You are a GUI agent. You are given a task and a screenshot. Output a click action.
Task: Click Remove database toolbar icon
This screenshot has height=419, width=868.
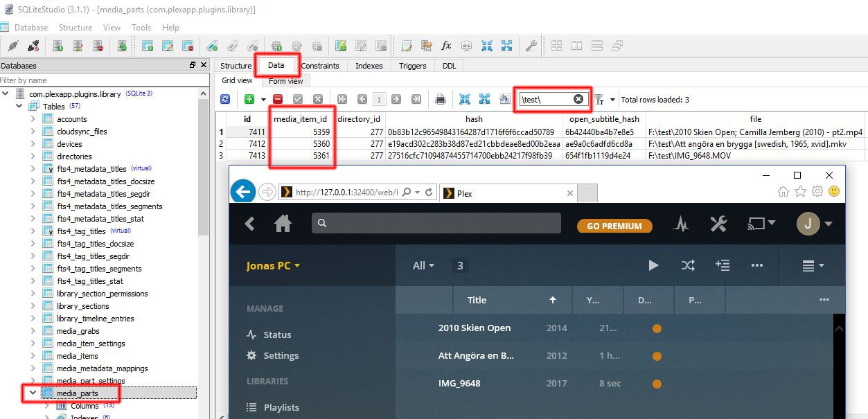click(x=98, y=46)
